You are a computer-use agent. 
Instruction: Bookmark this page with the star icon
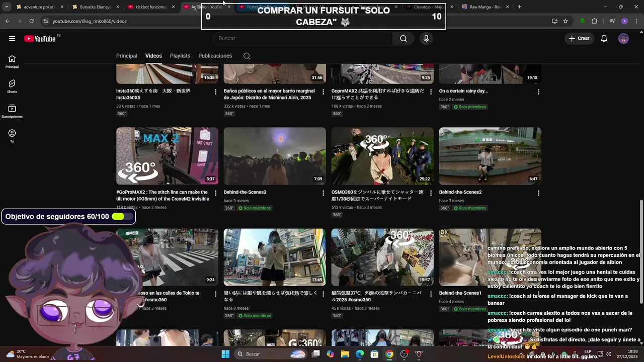pyautogui.click(x=566, y=21)
